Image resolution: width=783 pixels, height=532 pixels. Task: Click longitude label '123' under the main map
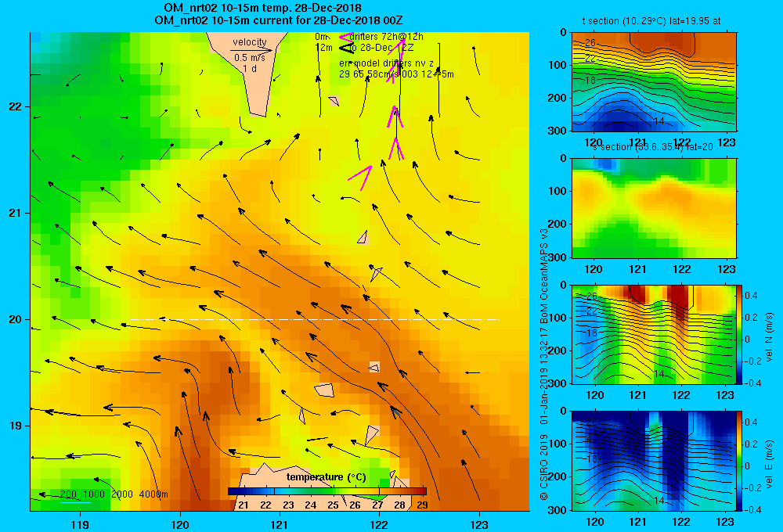click(479, 524)
